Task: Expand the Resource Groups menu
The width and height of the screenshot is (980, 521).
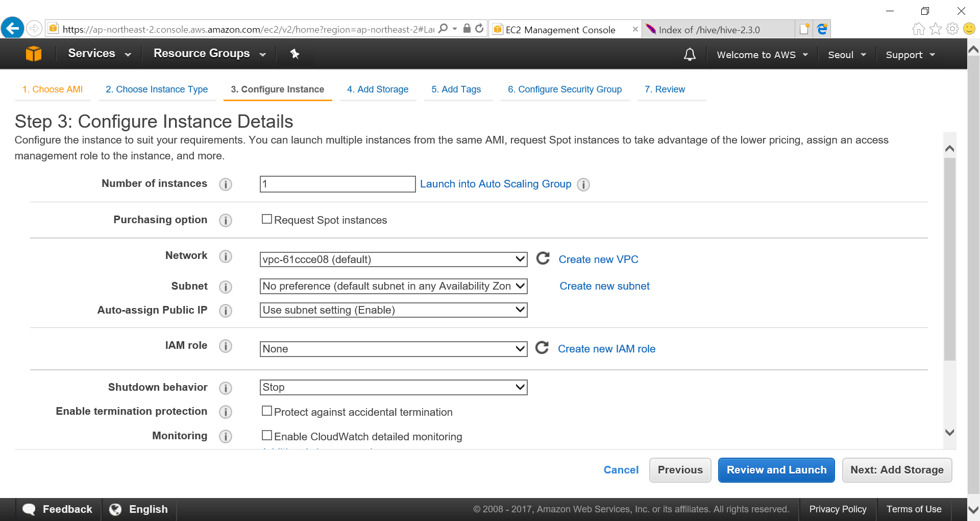Action: pos(210,54)
